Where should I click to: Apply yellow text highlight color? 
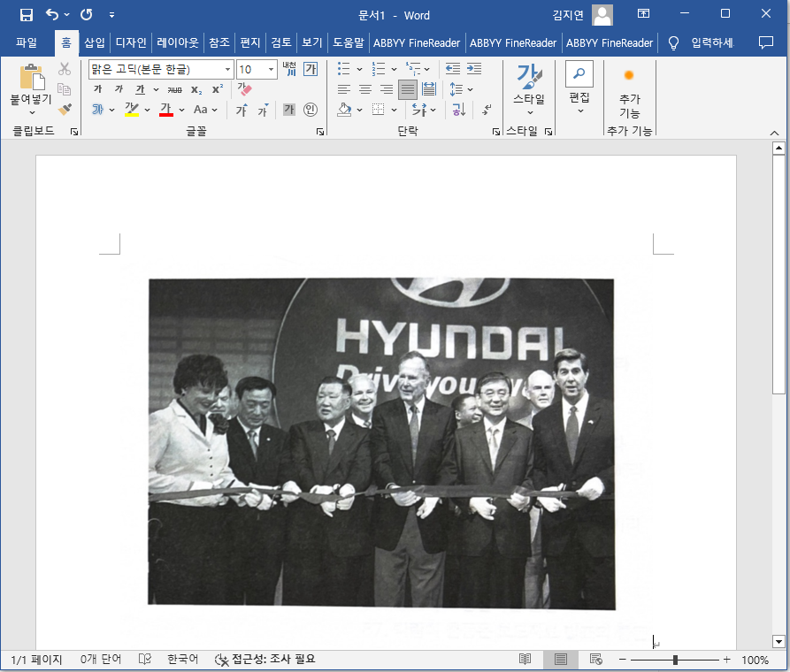coord(132,110)
